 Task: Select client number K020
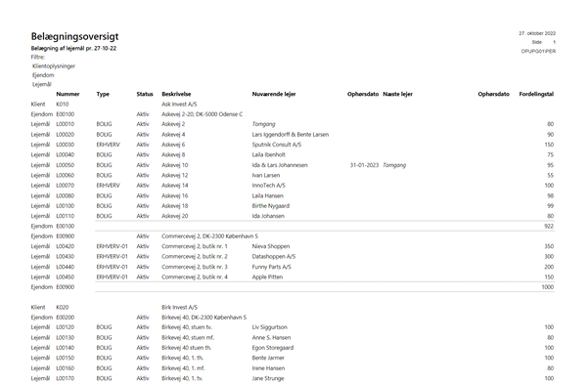coord(63,307)
